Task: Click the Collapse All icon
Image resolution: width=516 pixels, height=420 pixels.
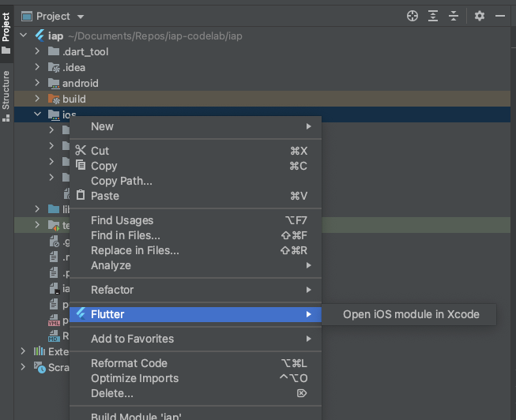Action: coord(454,16)
